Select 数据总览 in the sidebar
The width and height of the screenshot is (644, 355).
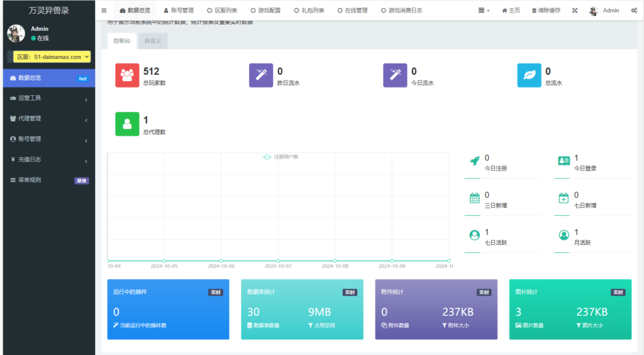coord(49,78)
